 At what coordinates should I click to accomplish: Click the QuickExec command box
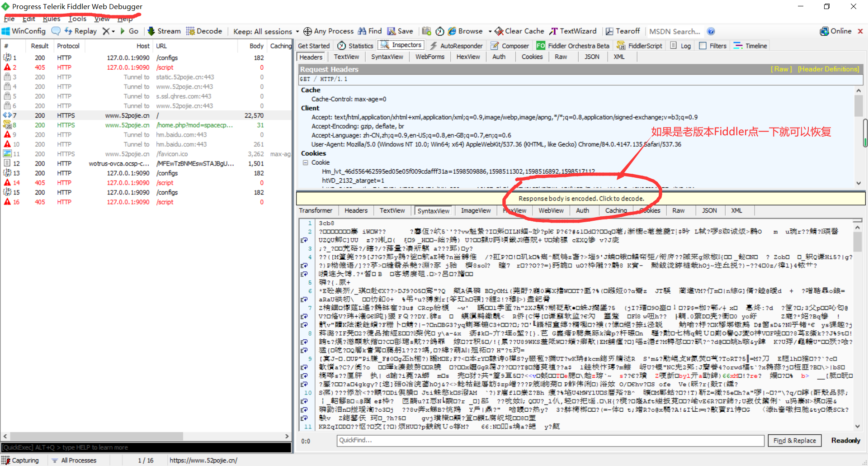point(146,447)
